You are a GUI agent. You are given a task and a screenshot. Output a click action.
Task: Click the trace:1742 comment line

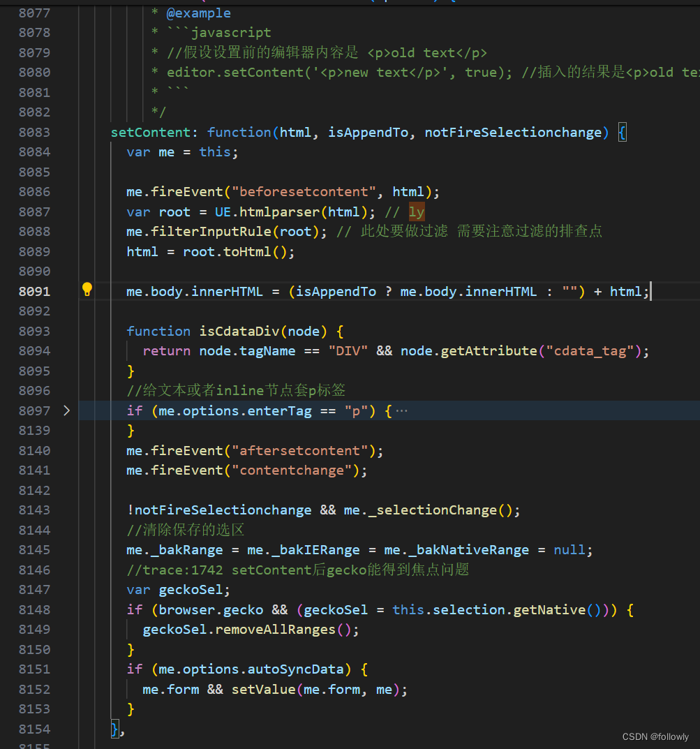pyautogui.click(x=298, y=570)
